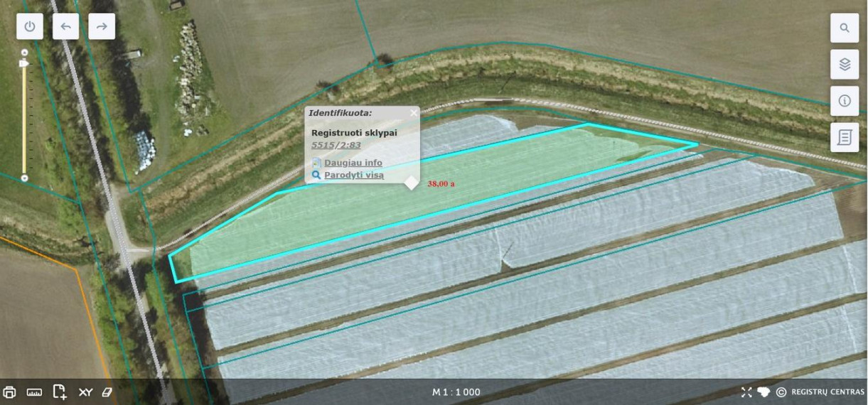This screenshot has height=405, width=868.
Task: Click the 38,00 a area label
Action: click(441, 183)
